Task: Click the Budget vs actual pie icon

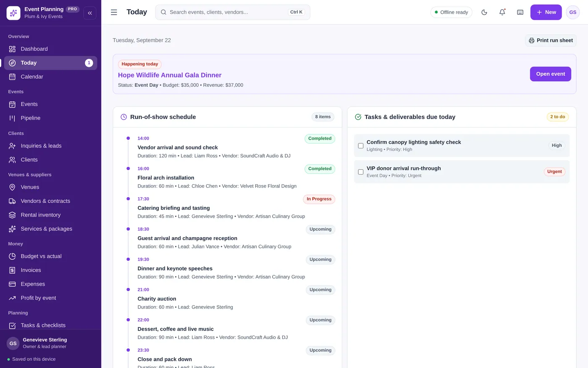Action: (12, 256)
